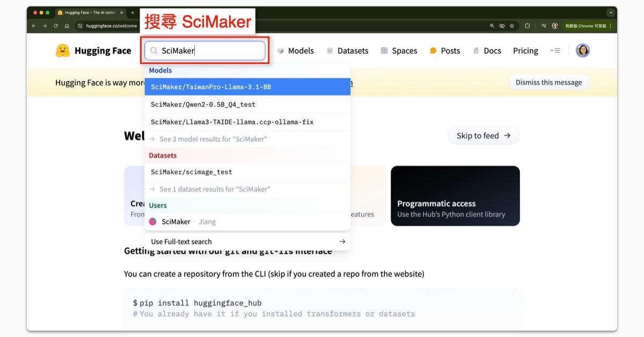Click the SciMaker user avatar circle

tap(153, 222)
